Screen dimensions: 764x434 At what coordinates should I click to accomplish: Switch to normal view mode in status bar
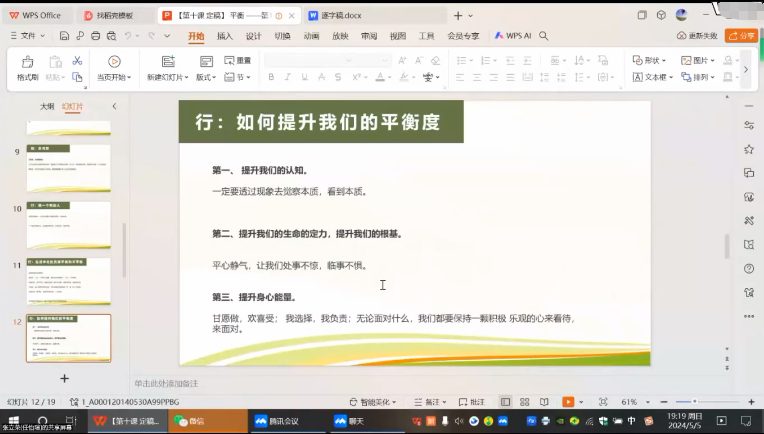coord(506,401)
